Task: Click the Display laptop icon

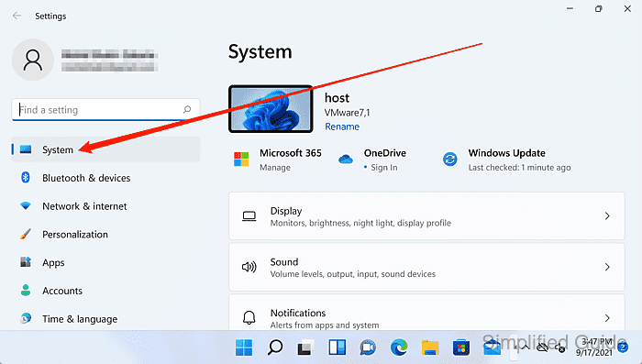Action: click(249, 216)
